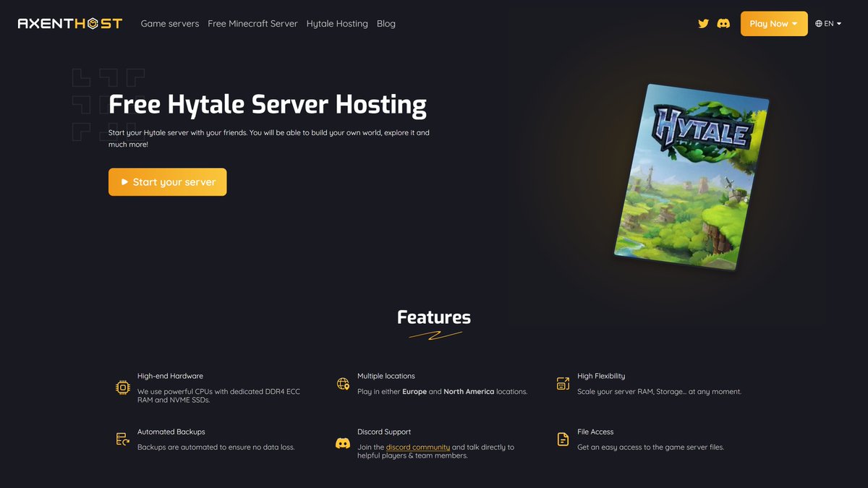Click the Discord Support title
This screenshot has height=488, width=868.
pos(384,432)
